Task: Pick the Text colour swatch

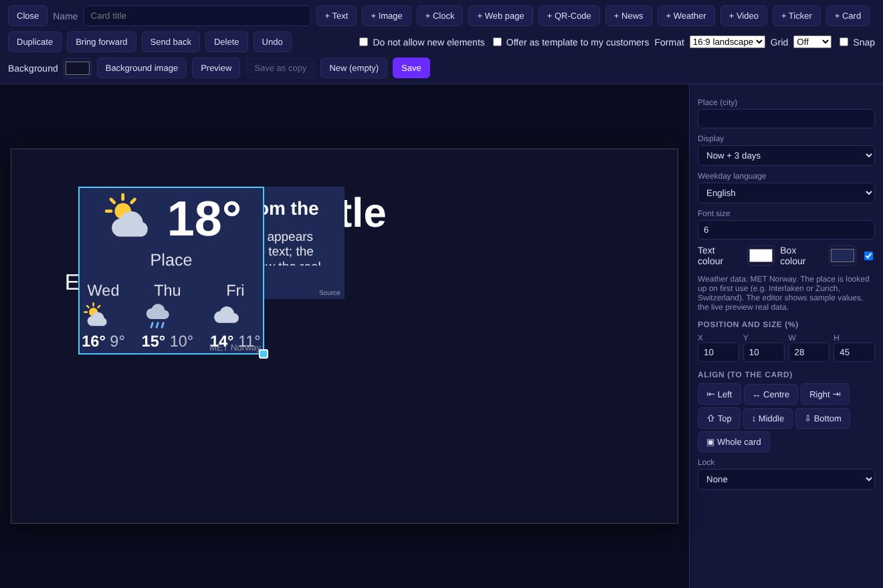Action: [761, 256]
